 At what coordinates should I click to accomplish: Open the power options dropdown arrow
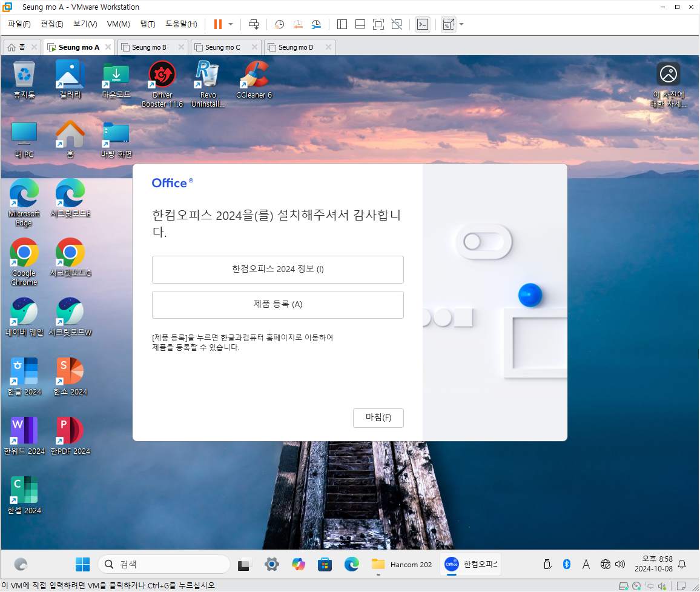tap(231, 24)
